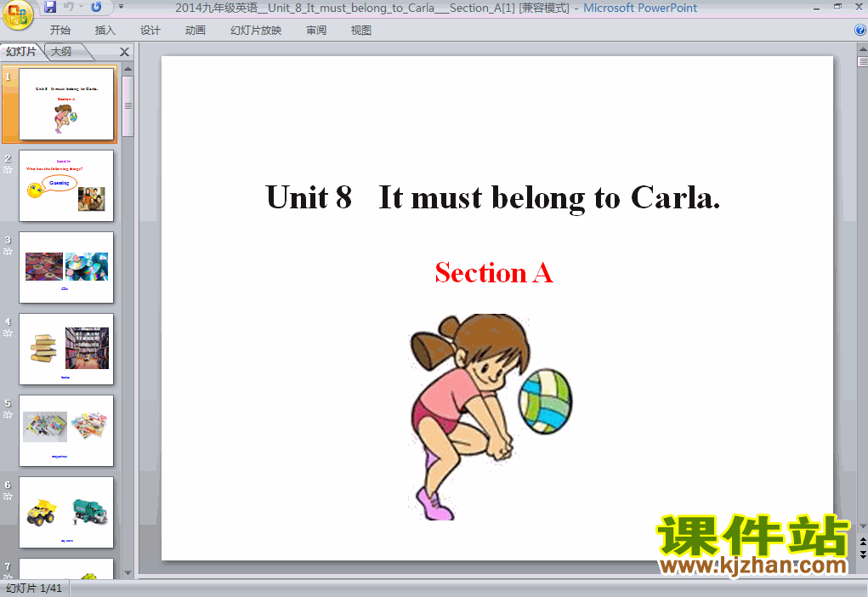This screenshot has height=597, width=868.
Task: Select slide 1 thumbnail
Action: tap(66, 104)
